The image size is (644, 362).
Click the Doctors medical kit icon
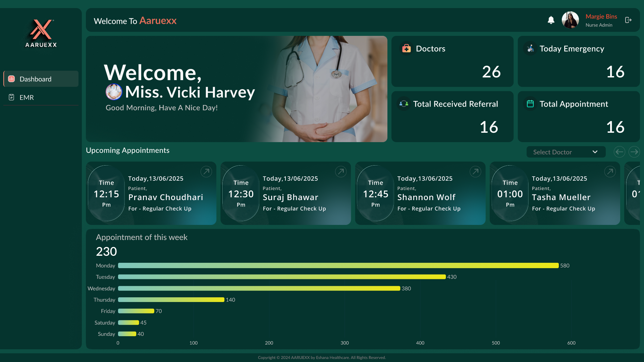point(407,48)
